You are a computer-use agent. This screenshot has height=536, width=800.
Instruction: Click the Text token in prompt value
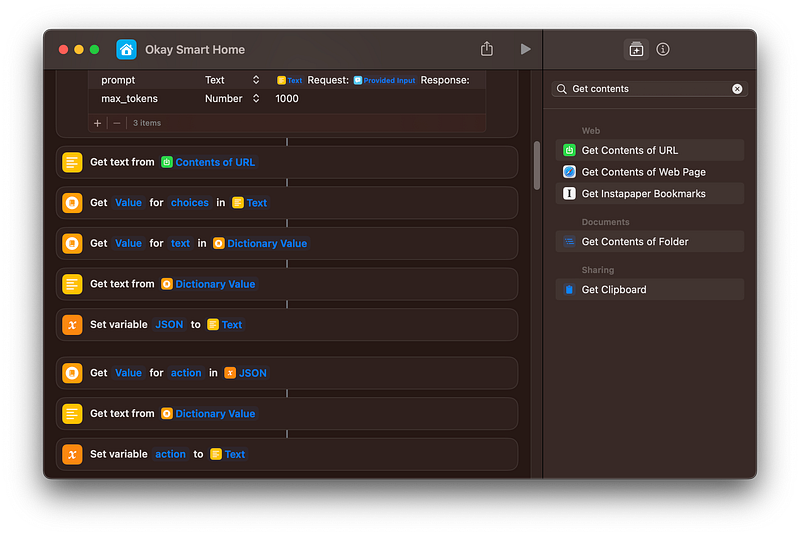(x=289, y=80)
